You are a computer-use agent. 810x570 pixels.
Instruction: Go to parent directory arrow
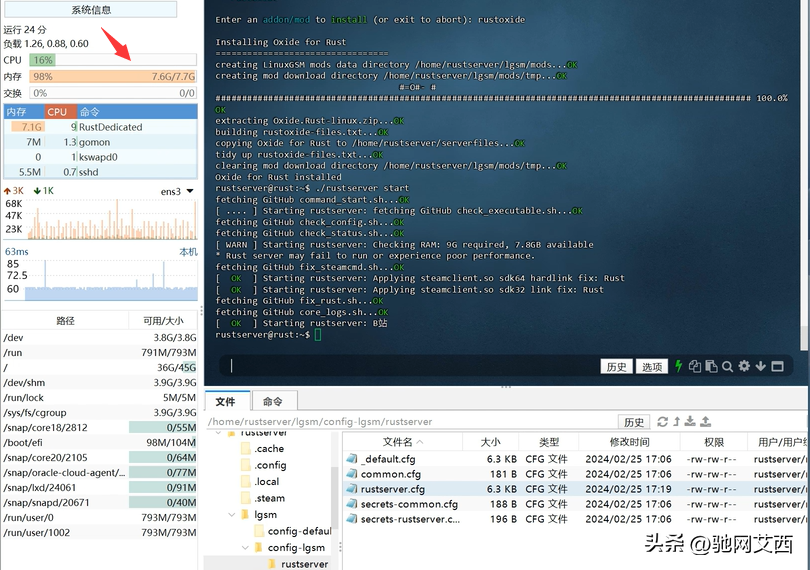click(676, 422)
